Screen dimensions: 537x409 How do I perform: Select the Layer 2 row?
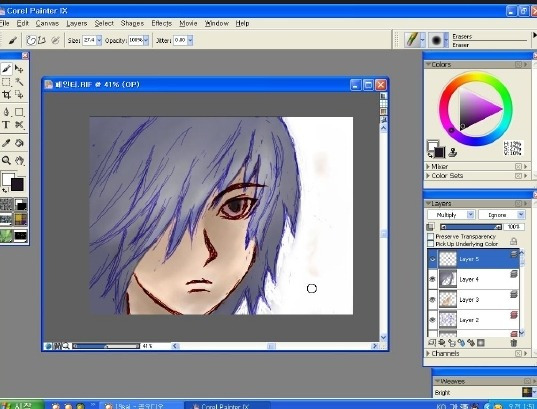click(x=473, y=320)
